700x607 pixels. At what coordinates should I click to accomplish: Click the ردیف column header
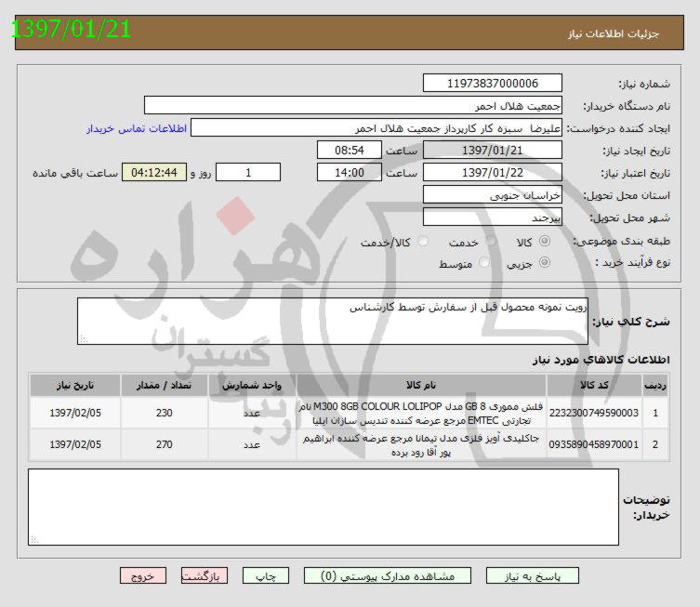point(655,385)
